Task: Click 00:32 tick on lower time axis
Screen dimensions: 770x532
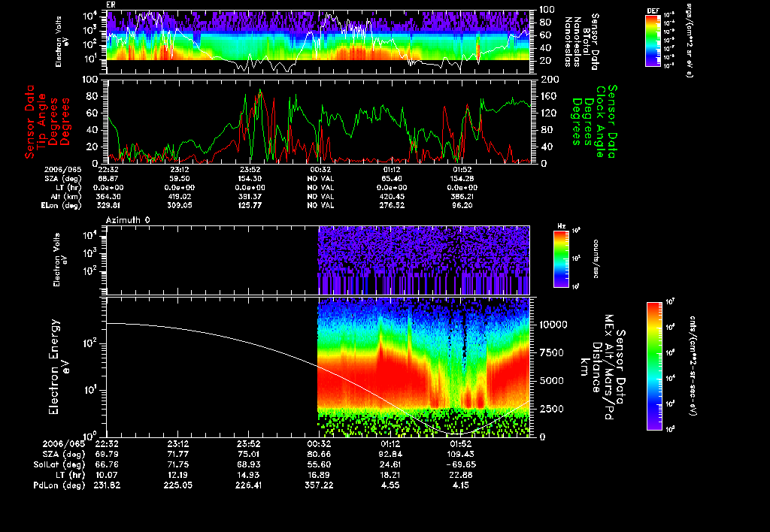Action: (320, 444)
